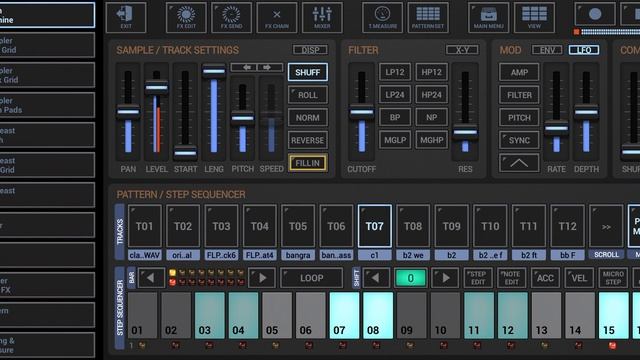
Task: Open the FX CHAIN panel
Action: click(x=277, y=18)
